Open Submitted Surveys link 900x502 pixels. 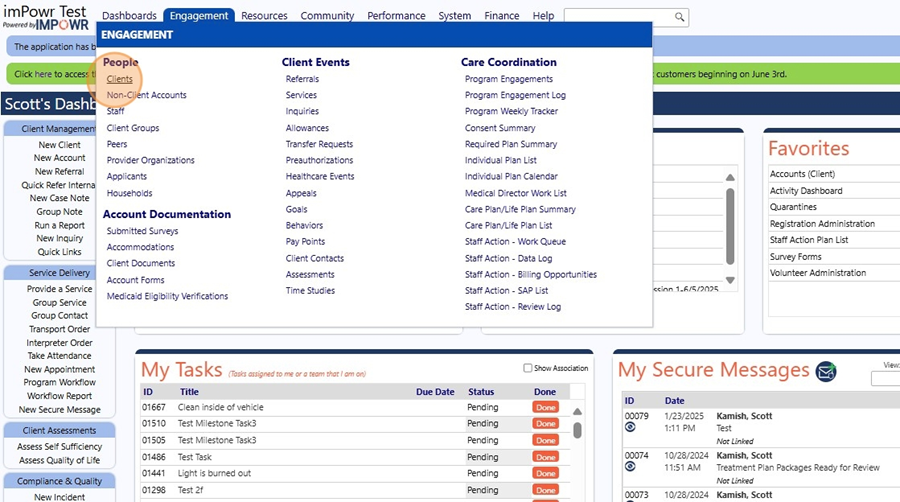142,231
